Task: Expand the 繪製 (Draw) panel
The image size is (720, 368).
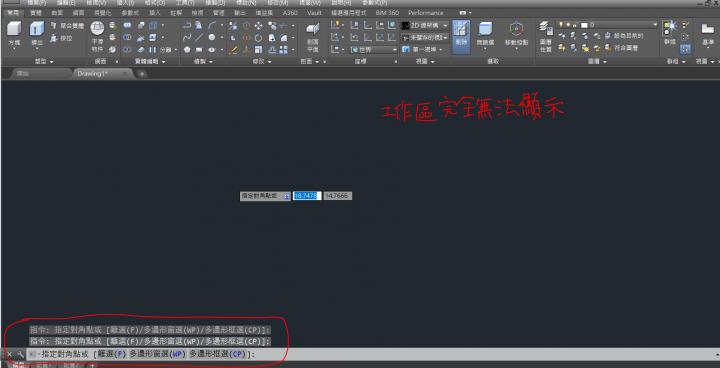Action: [204, 62]
